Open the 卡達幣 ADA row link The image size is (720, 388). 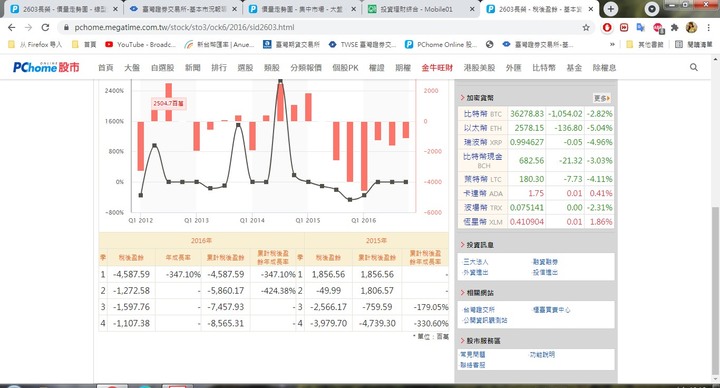(483, 193)
